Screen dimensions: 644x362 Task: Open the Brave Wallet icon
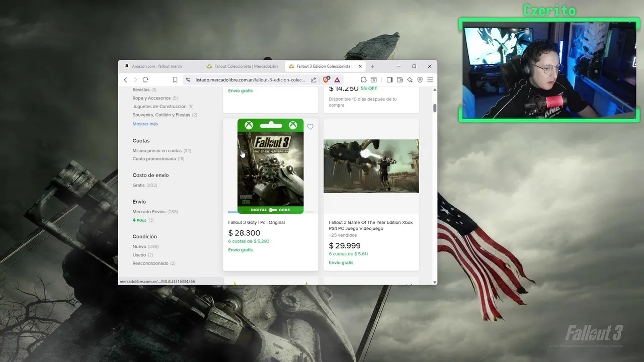click(399, 79)
